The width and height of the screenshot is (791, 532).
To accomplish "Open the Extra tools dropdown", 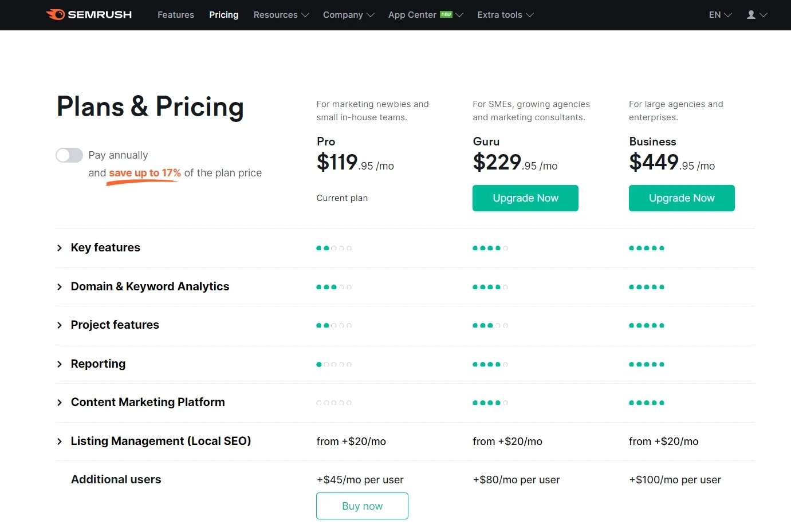I will pyautogui.click(x=504, y=15).
